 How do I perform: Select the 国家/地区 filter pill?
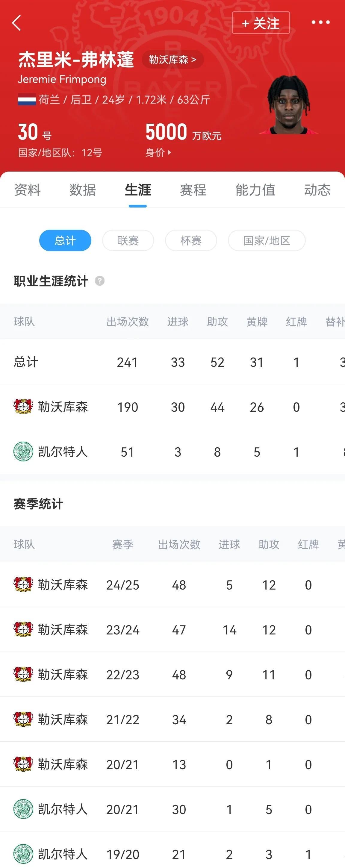pyautogui.click(x=267, y=241)
